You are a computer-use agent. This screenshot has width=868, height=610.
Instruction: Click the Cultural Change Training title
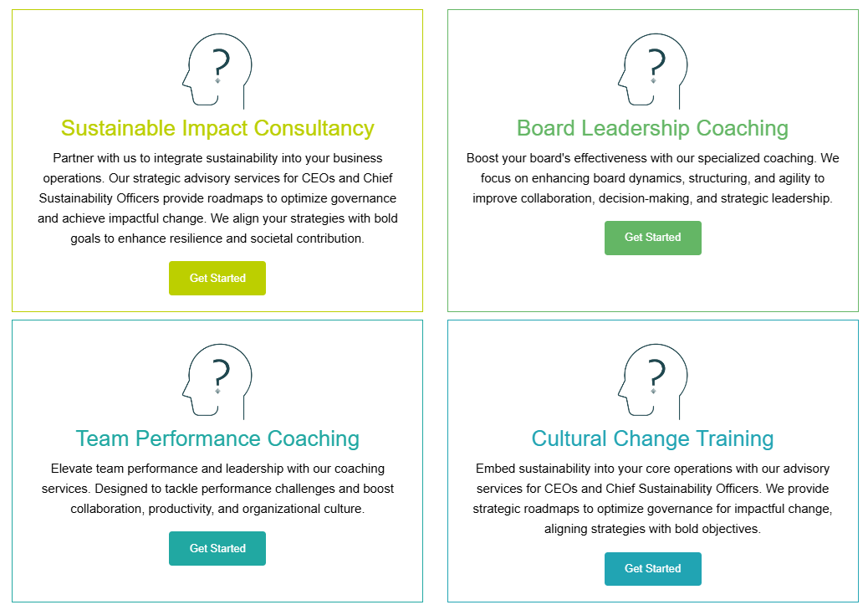click(x=653, y=438)
